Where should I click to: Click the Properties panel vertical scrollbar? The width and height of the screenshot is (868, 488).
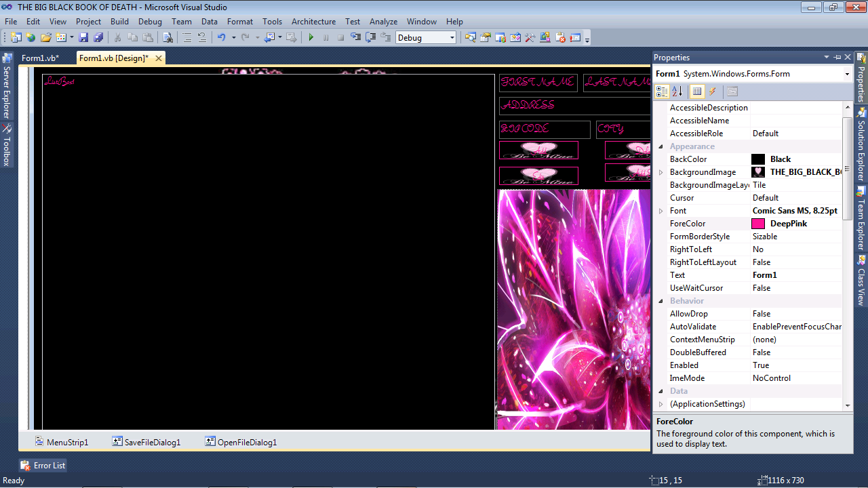[848, 168]
